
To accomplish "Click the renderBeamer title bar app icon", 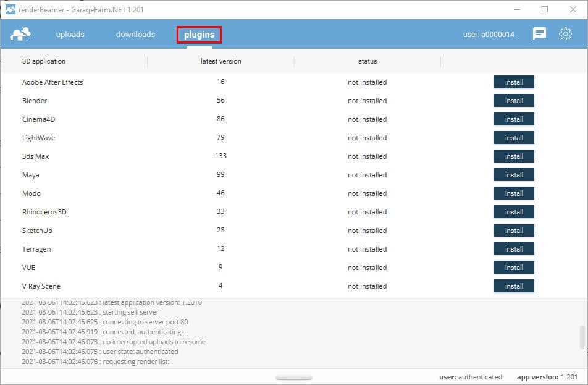I will pyautogui.click(x=10, y=9).
